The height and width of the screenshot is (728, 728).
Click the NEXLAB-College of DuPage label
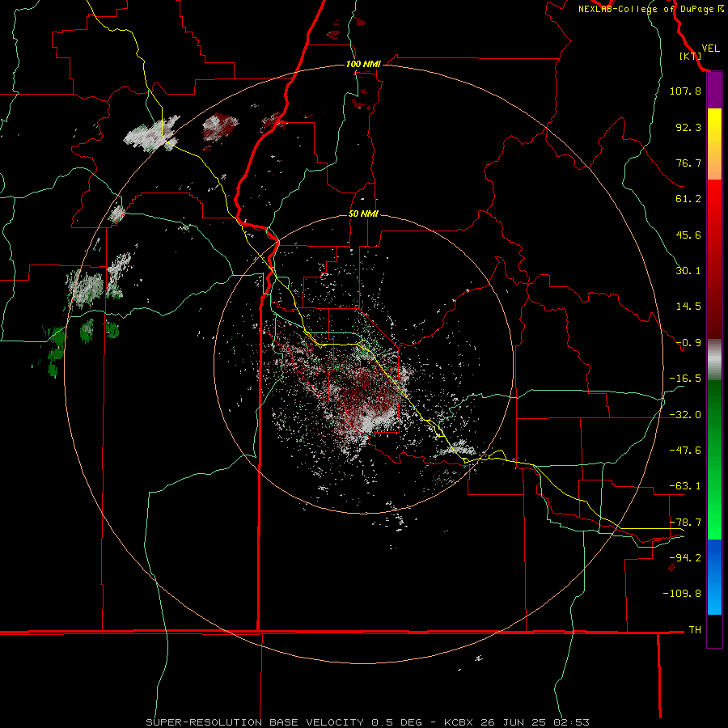645,9
